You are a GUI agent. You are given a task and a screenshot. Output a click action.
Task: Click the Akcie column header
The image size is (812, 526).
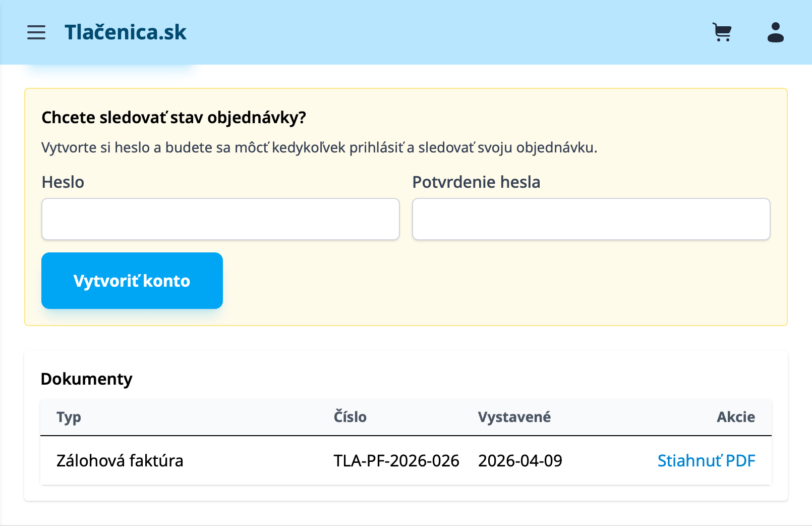[x=736, y=417]
